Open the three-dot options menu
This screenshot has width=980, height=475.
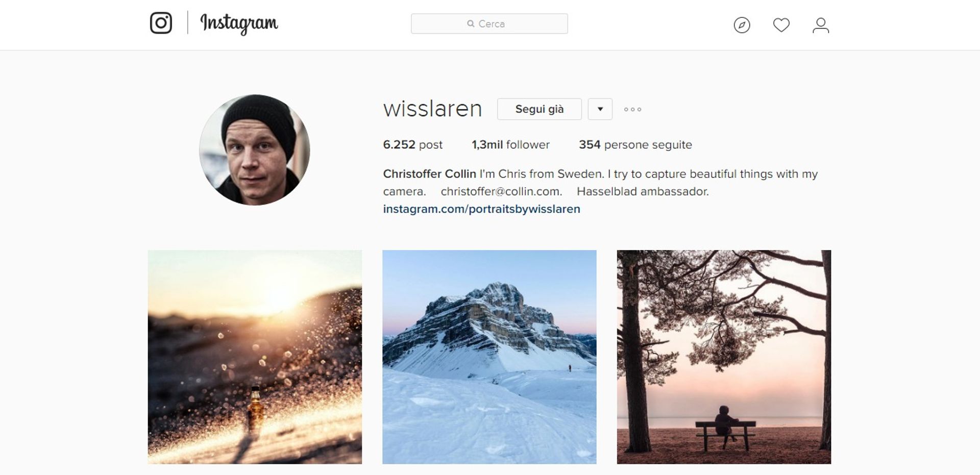click(x=632, y=109)
